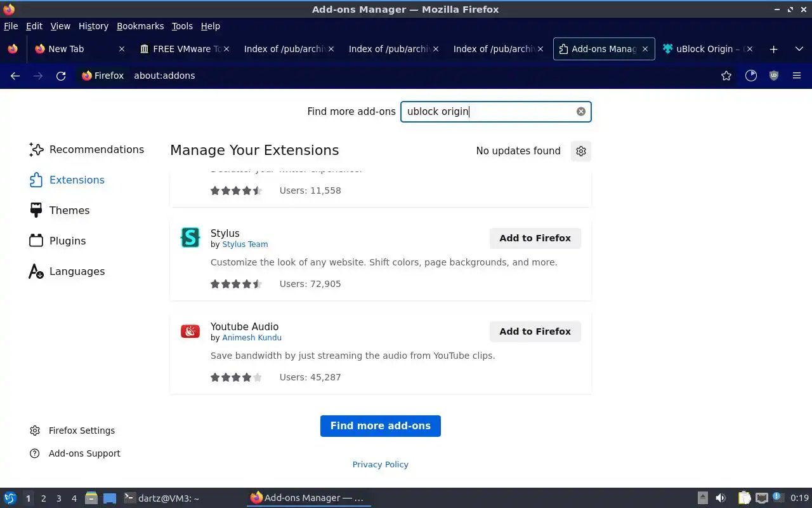Switch to the uBlock Origin tab
This screenshot has width=812, height=508.
coord(707,49)
